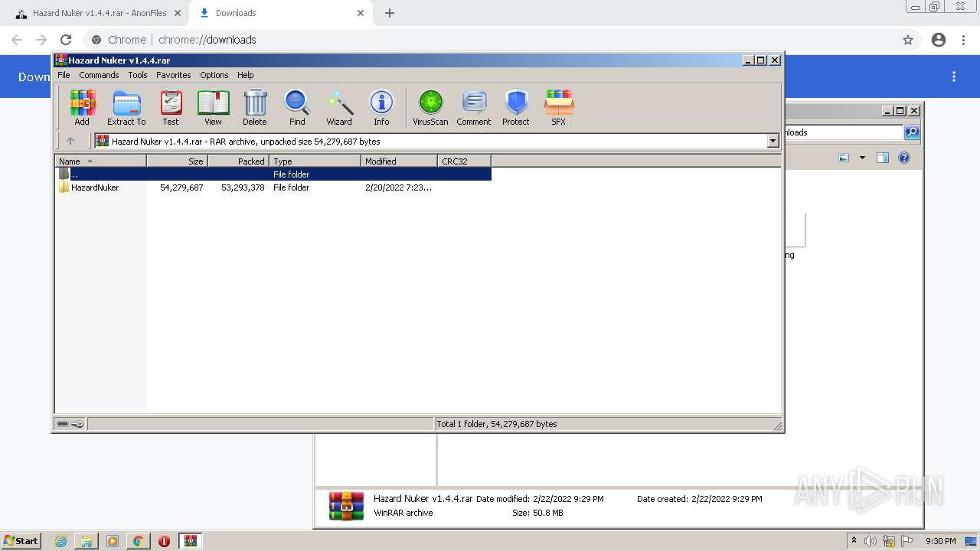Sort by the Packed column
The image size is (980, 551).
click(x=238, y=161)
